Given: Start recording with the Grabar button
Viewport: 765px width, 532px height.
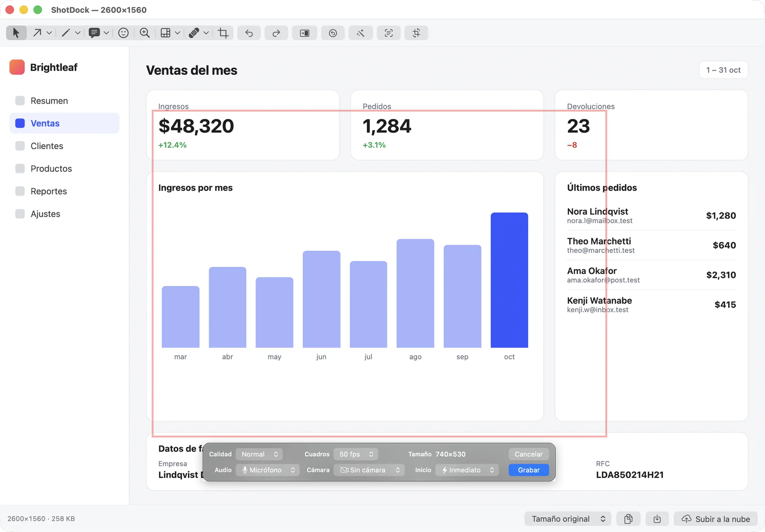Looking at the screenshot, I should point(529,470).
